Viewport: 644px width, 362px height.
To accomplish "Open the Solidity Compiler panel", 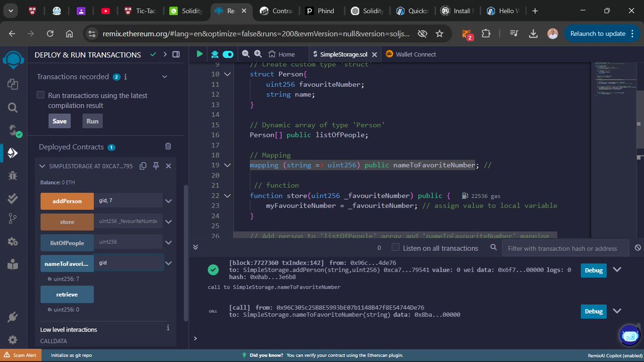I will click(x=12, y=130).
